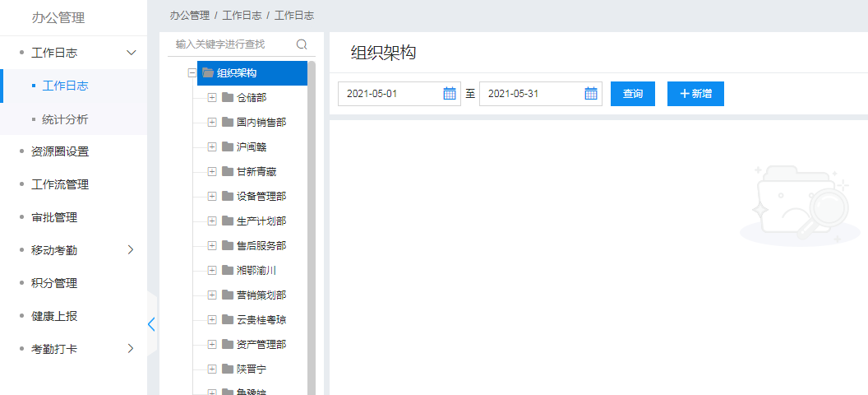This screenshot has height=395, width=868.
Task: Go to 审批管理 in sidebar
Action: point(53,217)
